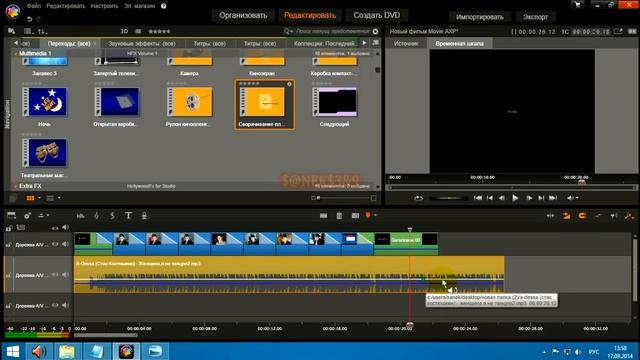Open the ScoreFitter treble clef tool
This screenshot has width=640, height=360.
click(96, 216)
